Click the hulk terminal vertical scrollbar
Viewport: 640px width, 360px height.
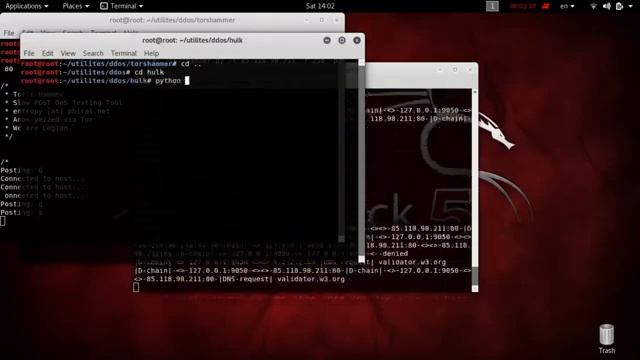click(361, 161)
